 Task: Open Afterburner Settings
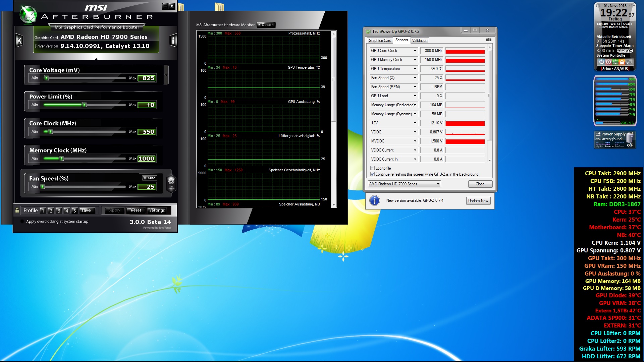(x=157, y=210)
